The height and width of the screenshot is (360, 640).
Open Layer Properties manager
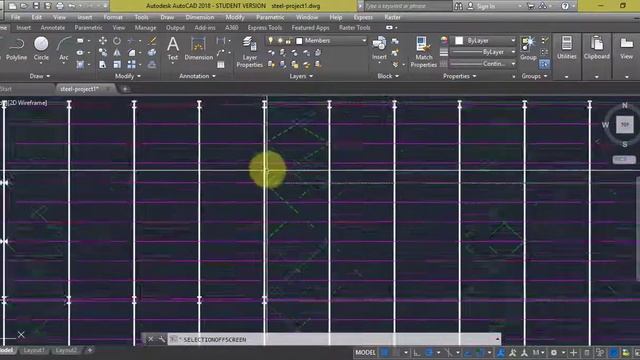click(x=249, y=52)
